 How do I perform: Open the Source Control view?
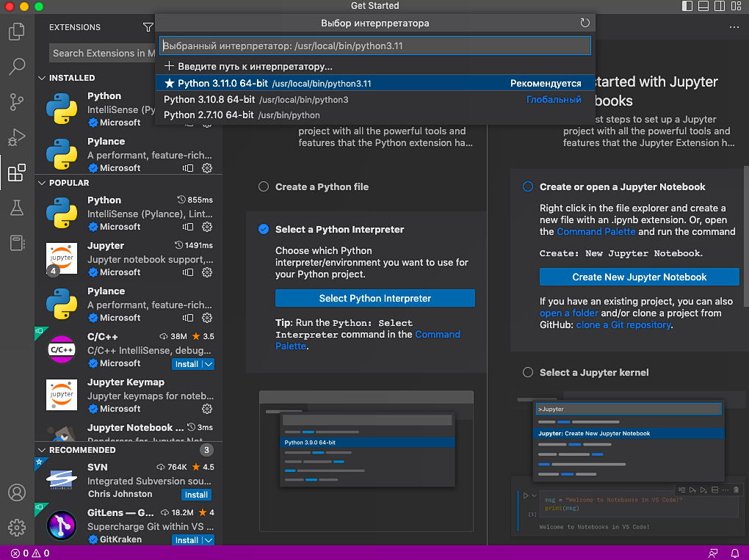click(16, 102)
